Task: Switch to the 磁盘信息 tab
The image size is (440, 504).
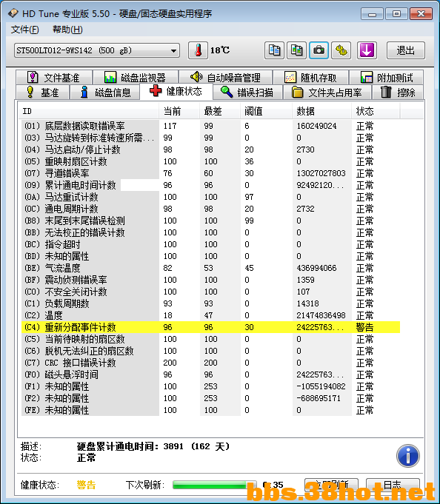Action: pyautogui.click(x=105, y=93)
